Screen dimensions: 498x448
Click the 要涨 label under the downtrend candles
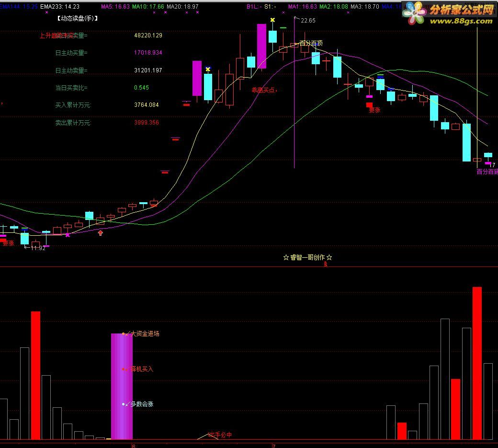(x=374, y=110)
